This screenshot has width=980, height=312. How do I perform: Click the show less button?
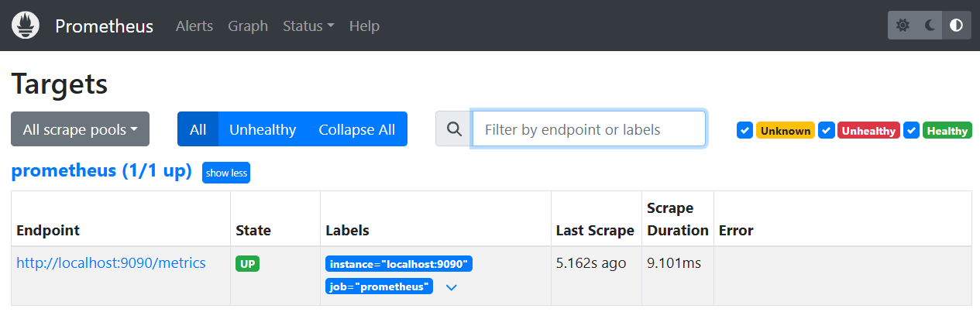(226, 173)
